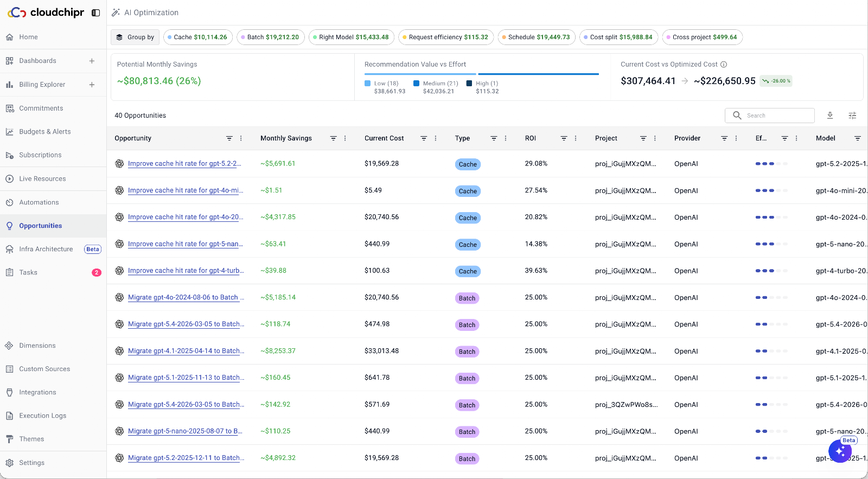Open Execution Logs in sidebar
Viewport: 868px width, 479px height.
pos(53,416)
